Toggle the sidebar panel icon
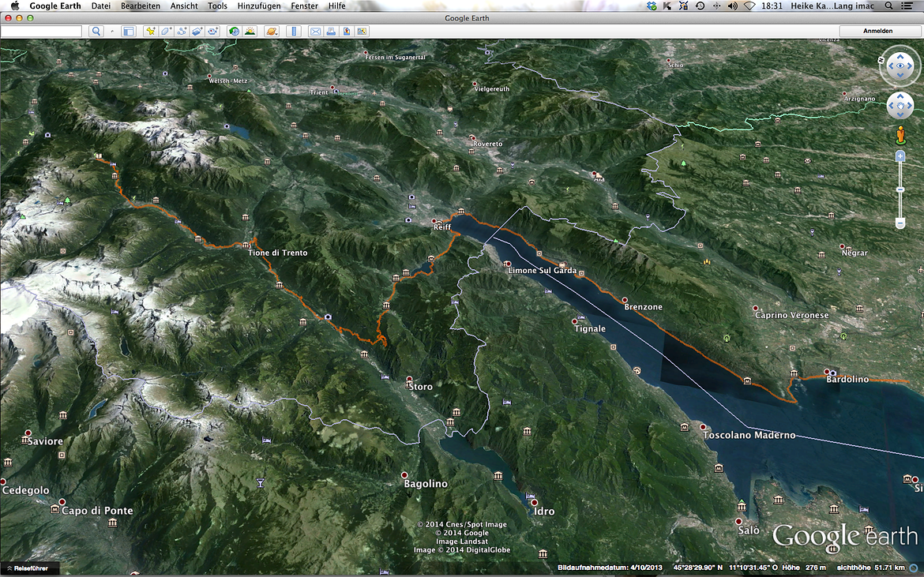The height and width of the screenshot is (577, 924). click(x=128, y=32)
